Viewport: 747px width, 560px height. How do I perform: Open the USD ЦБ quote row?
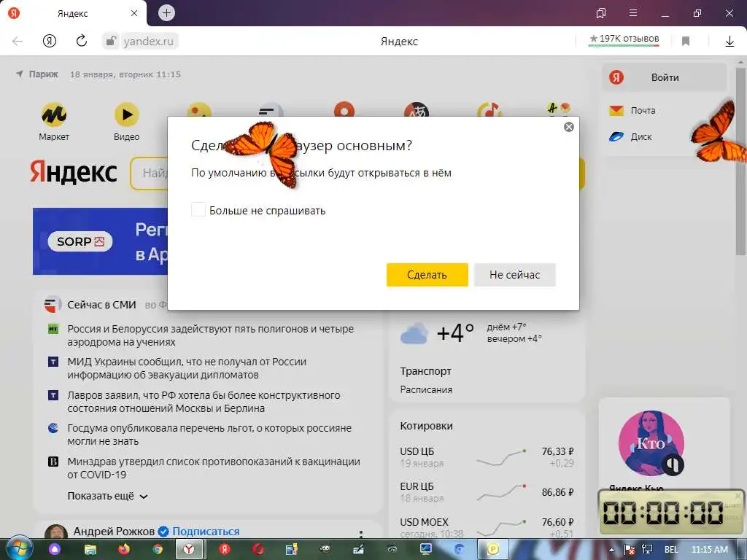pyautogui.click(x=487, y=456)
